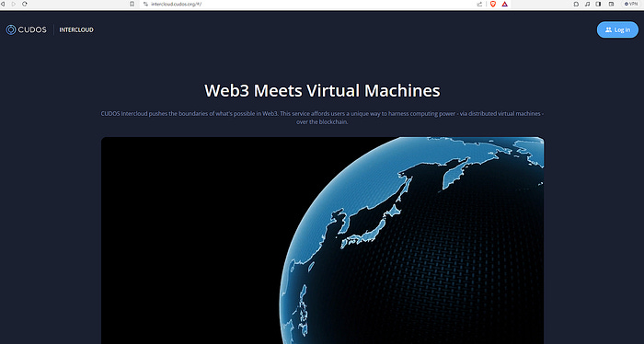This screenshot has height=344, width=644.
Task: Open site settings icon beside the URL
Action: pos(145,4)
